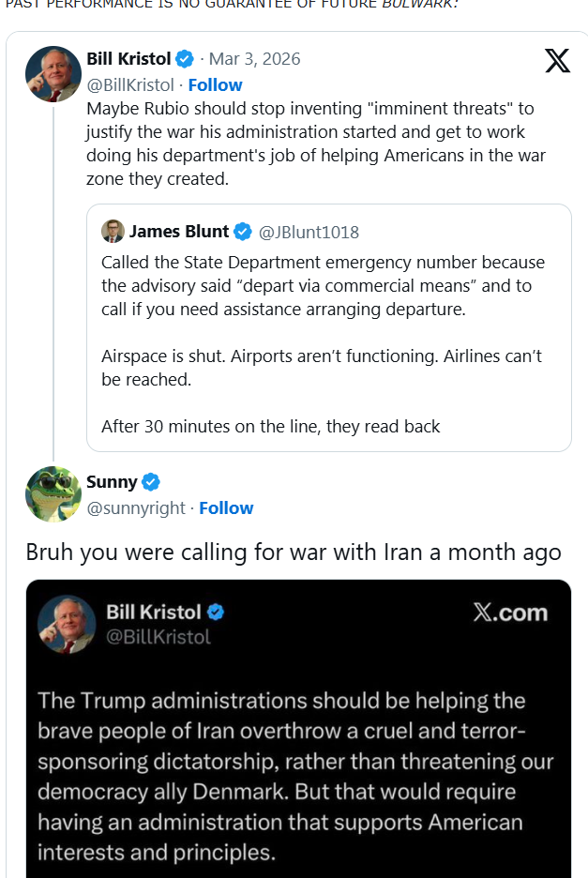Click the @JBlunt1018 handle
The height and width of the screenshot is (878, 588).
[309, 232]
